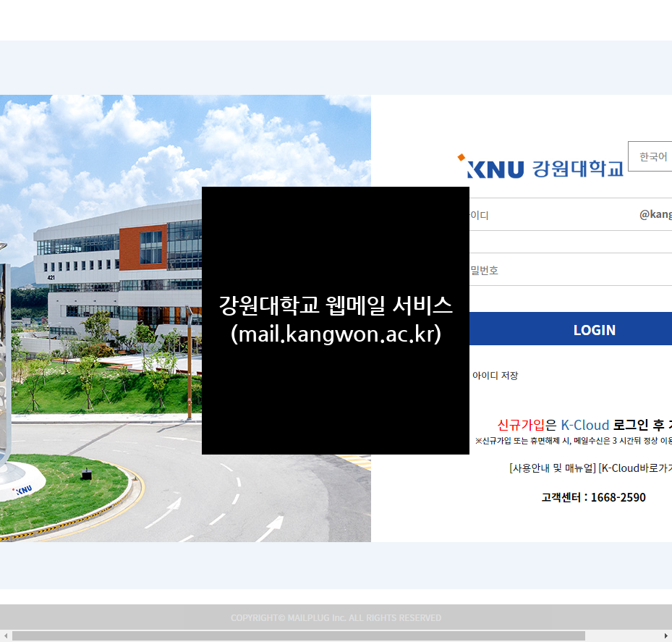The image size is (672, 642).
Task: Click the left arrow on the horizontal scrollbar
Action: tap(4, 635)
